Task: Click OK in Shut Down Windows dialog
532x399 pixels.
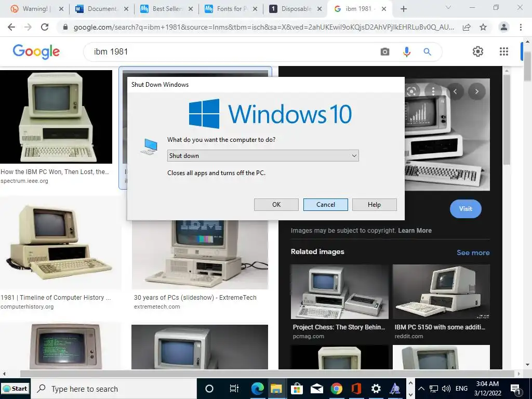Action: tap(276, 205)
